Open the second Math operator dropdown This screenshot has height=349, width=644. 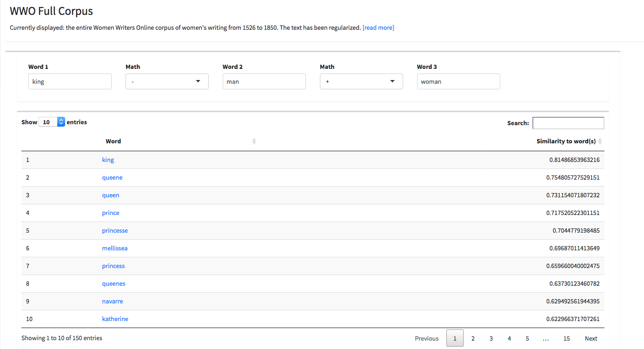click(x=361, y=81)
